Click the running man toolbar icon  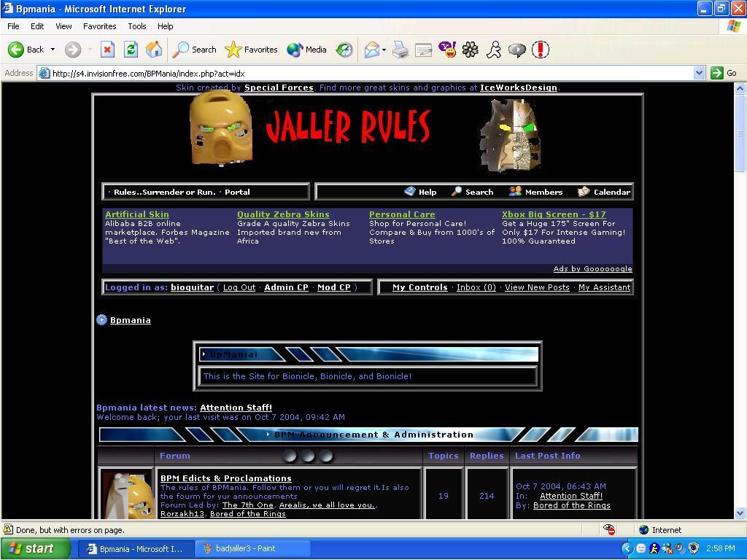[x=494, y=50]
